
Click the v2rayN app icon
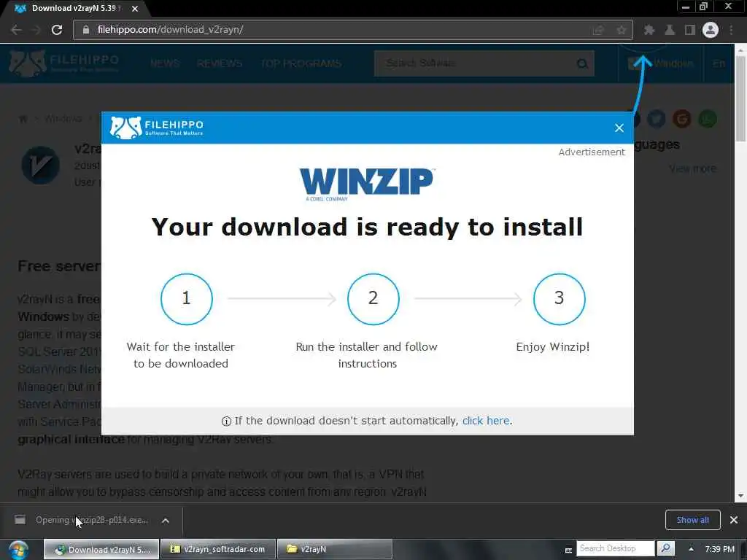pyautogui.click(x=41, y=166)
